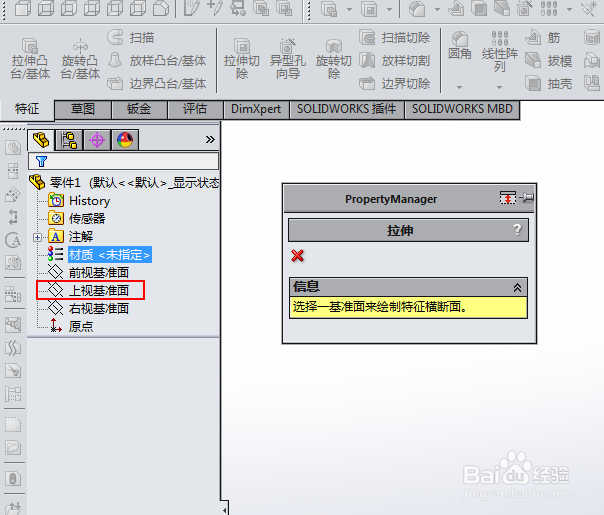This screenshot has height=515, width=604.
Task: Select the 边界切除 boundary cut tool
Action: pos(395,84)
